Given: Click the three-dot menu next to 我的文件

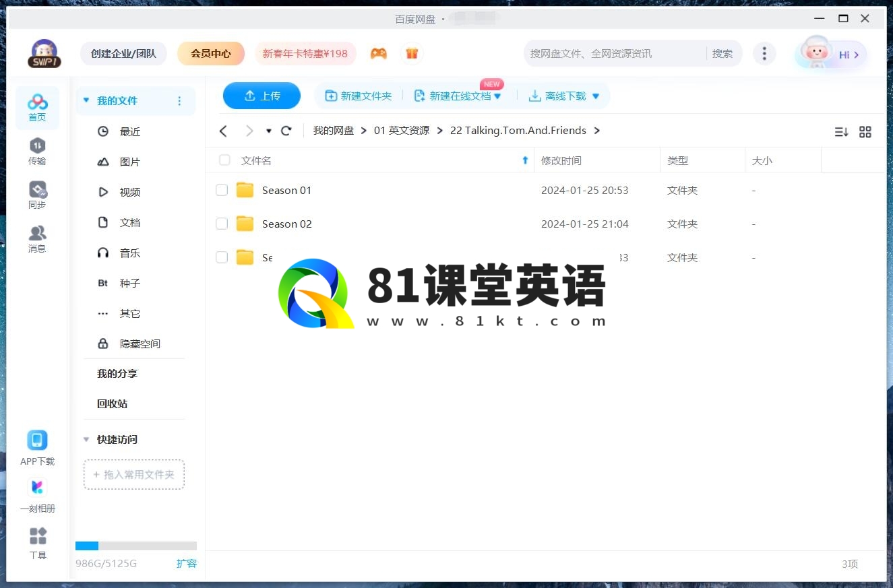Looking at the screenshot, I should [179, 101].
